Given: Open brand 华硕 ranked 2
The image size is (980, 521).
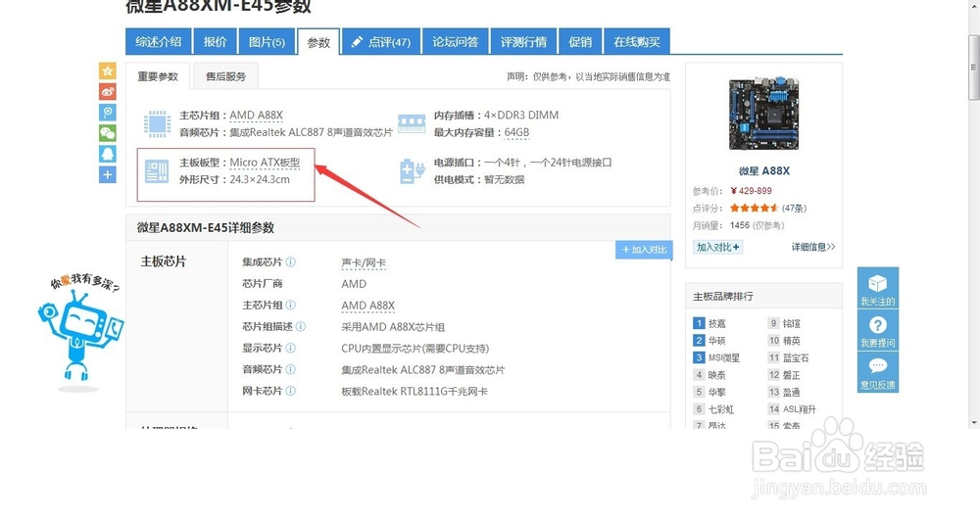Looking at the screenshot, I should click(x=717, y=341).
